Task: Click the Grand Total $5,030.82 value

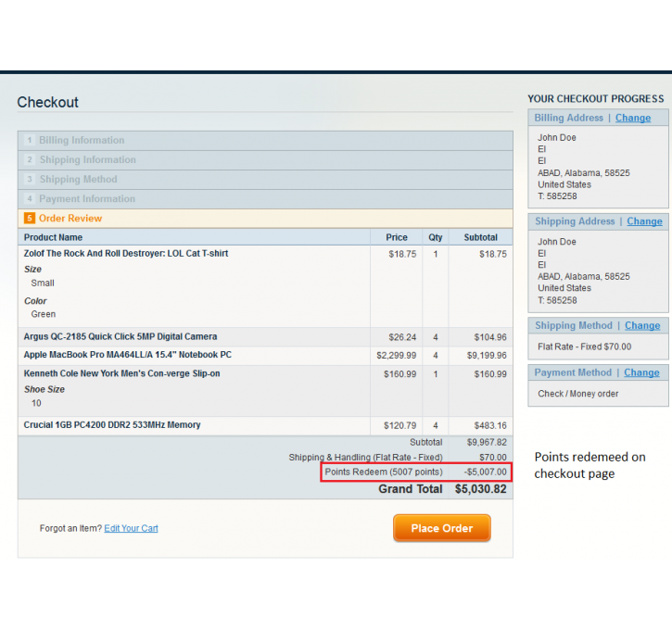Action: click(x=481, y=489)
